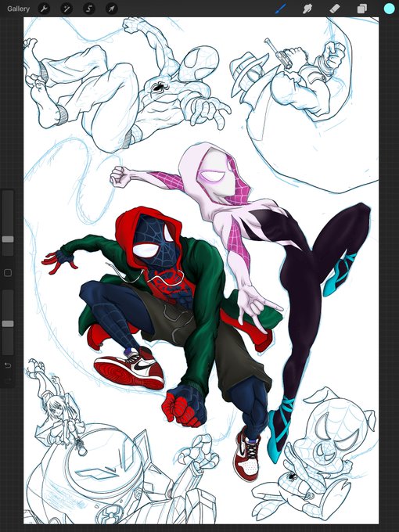Return to the Gallery
399x532 pixels.
[x=18, y=9]
